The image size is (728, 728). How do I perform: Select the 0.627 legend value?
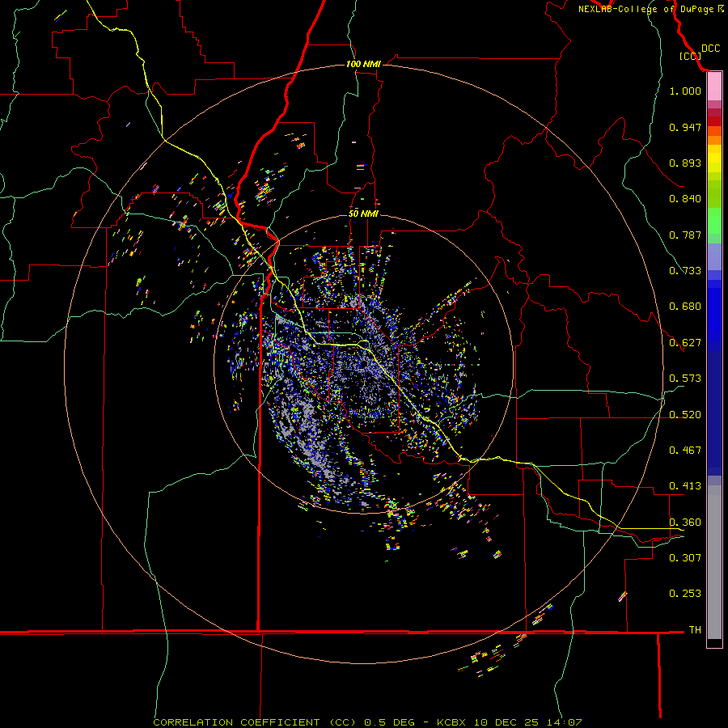coord(685,343)
